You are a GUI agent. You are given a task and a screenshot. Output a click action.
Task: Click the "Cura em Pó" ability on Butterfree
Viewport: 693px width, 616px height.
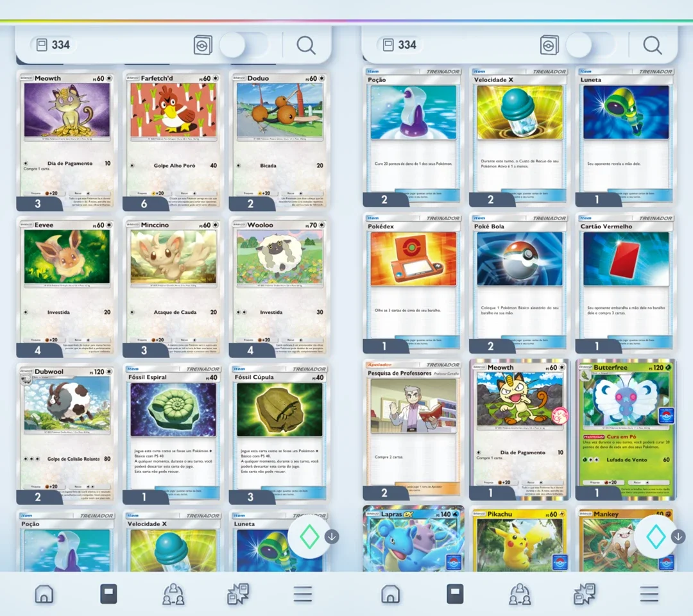[x=621, y=436]
